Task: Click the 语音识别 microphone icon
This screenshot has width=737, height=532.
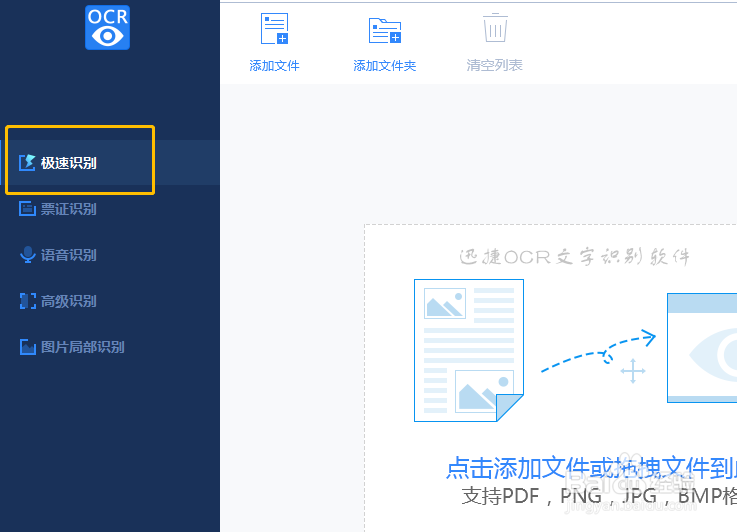Action: pyautogui.click(x=28, y=255)
